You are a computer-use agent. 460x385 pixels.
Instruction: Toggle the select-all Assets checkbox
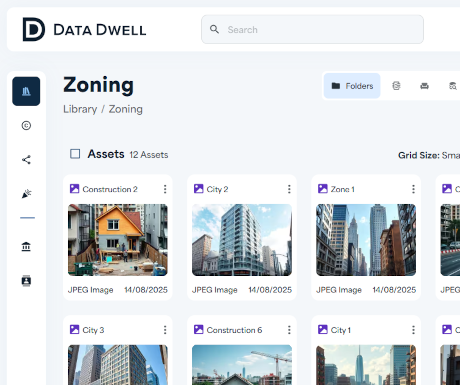75,154
